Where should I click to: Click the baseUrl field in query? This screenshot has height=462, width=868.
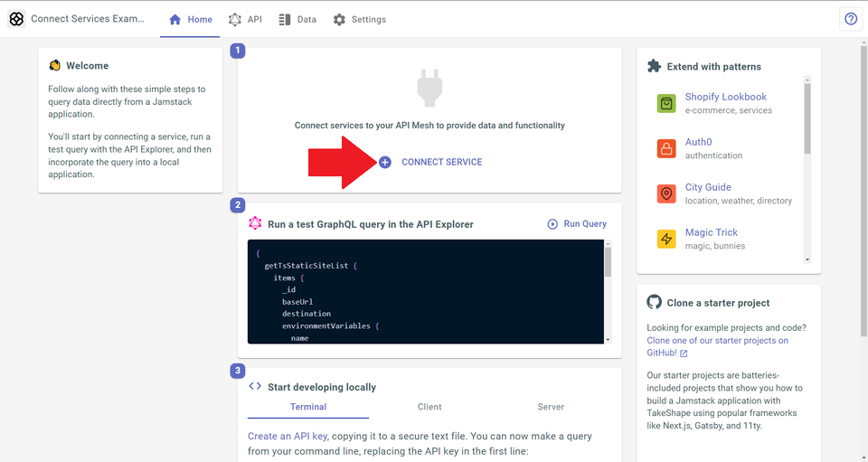(297, 302)
